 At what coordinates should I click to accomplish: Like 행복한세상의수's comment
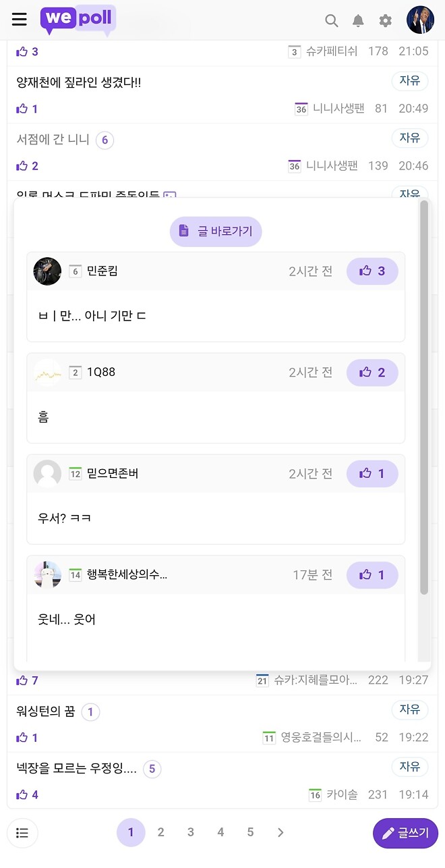[372, 574]
